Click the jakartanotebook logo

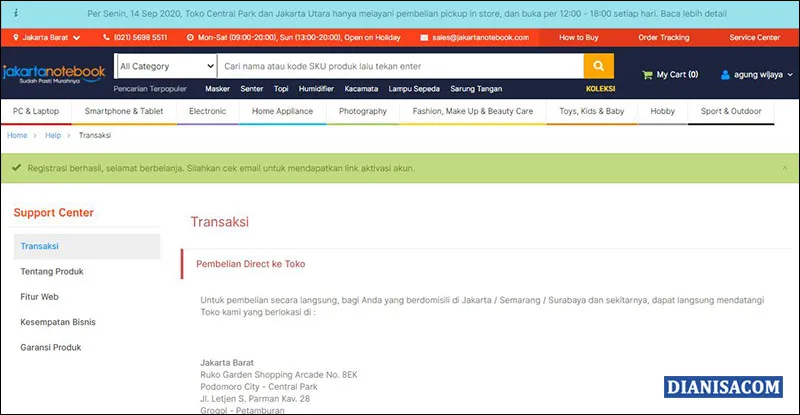(x=54, y=74)
